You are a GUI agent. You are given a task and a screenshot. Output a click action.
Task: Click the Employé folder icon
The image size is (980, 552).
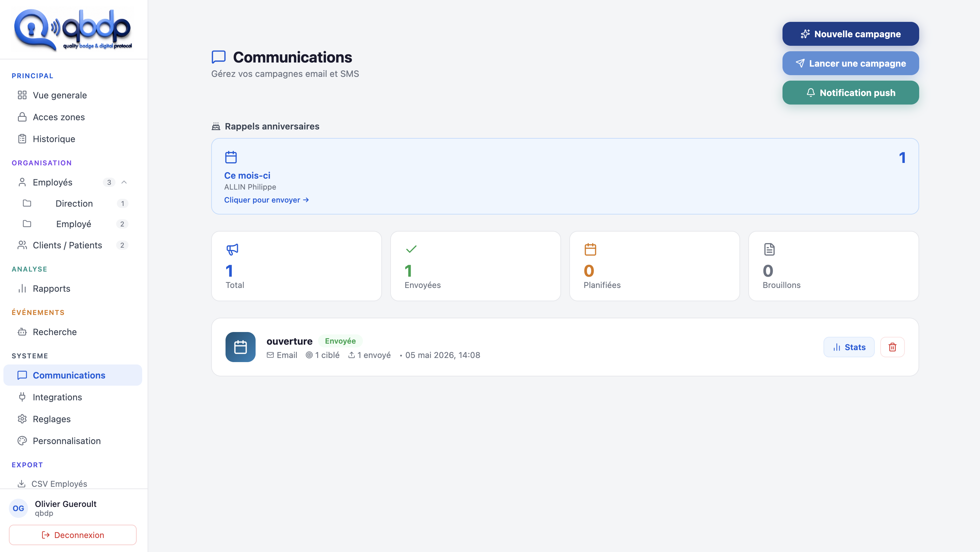click(x=27, y=224)
